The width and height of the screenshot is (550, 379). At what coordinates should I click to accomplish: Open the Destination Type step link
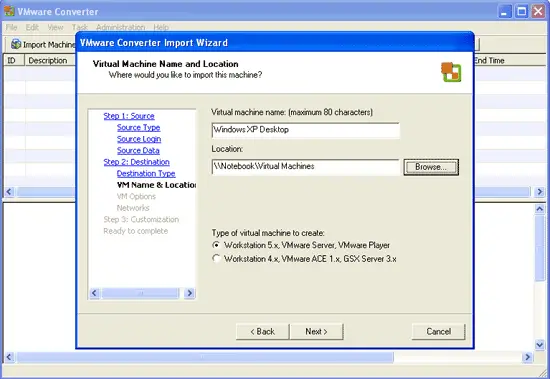[146, 174]
